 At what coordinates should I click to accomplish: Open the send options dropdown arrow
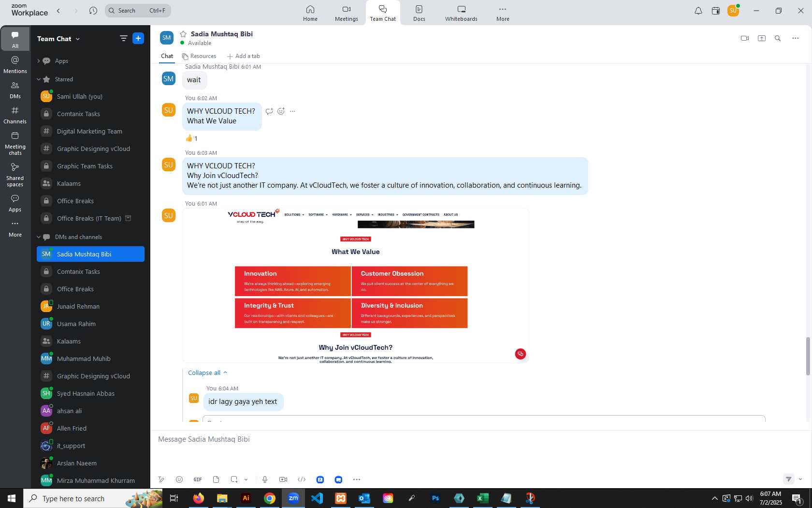point(800,479)
